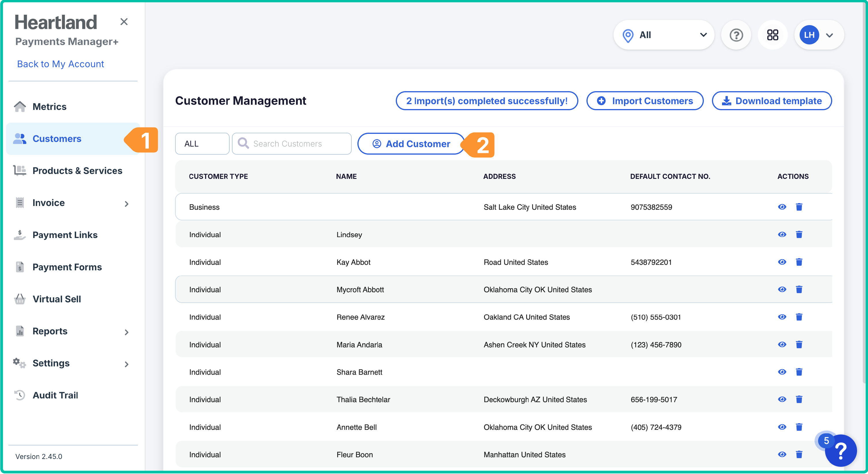
Task: Open the Invoice menu item
Action: (73, 203)
